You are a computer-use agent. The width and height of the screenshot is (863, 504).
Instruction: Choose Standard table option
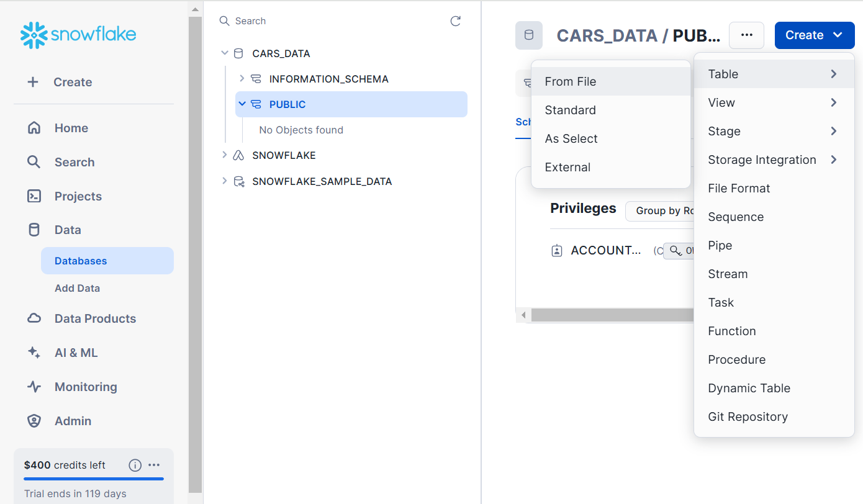click(611, 110)
